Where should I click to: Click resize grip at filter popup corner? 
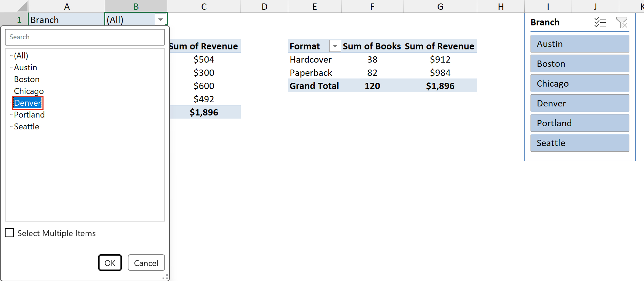[x=165, y=277]
